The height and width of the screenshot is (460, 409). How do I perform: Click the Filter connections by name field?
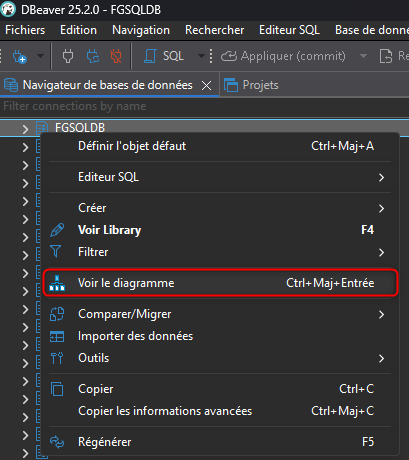(x=204, y=106)
